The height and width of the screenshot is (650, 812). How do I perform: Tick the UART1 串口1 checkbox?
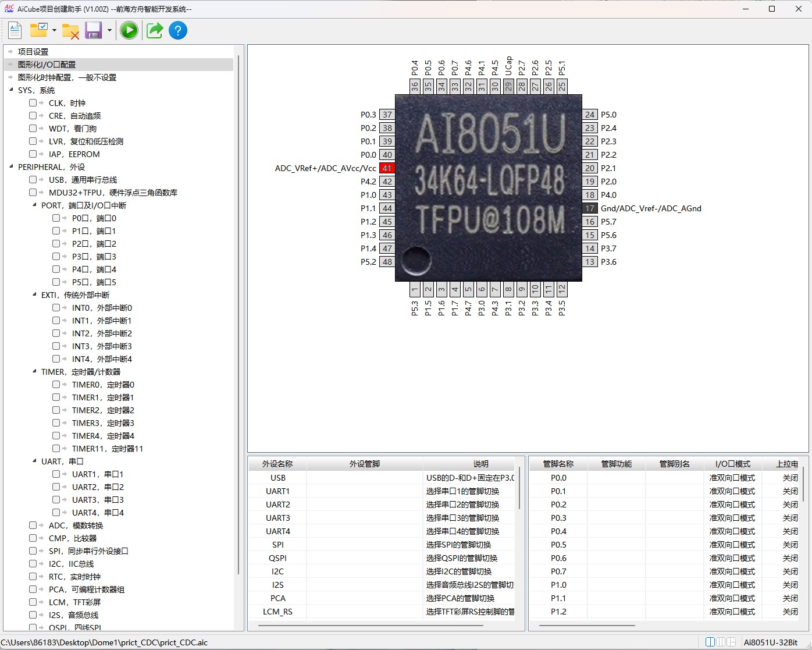click(56, 474)
